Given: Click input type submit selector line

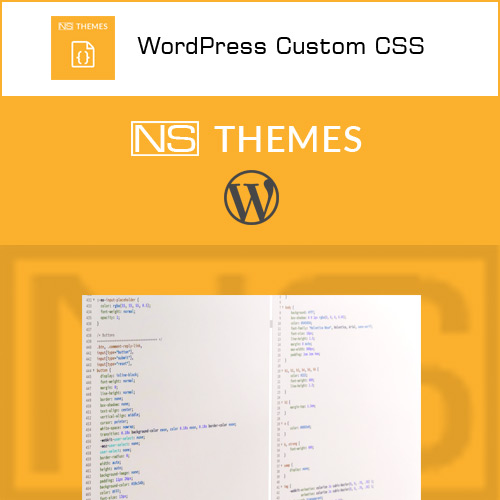Looking at the screenshot, I should click(x=115, y=358).
